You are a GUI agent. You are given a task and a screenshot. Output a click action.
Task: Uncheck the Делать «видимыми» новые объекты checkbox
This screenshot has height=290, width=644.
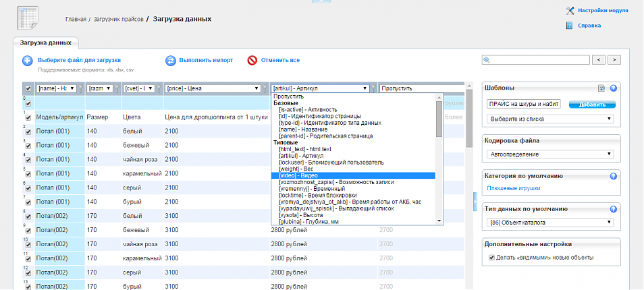pyautogui.click(x=491, y=258)
